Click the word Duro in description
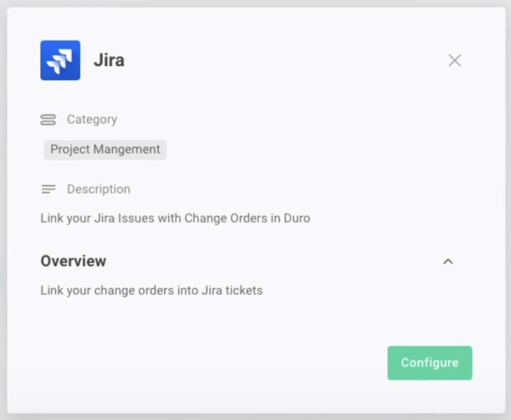Image resolution: width=511 pixels, height=420 pixels. (297, 218)
